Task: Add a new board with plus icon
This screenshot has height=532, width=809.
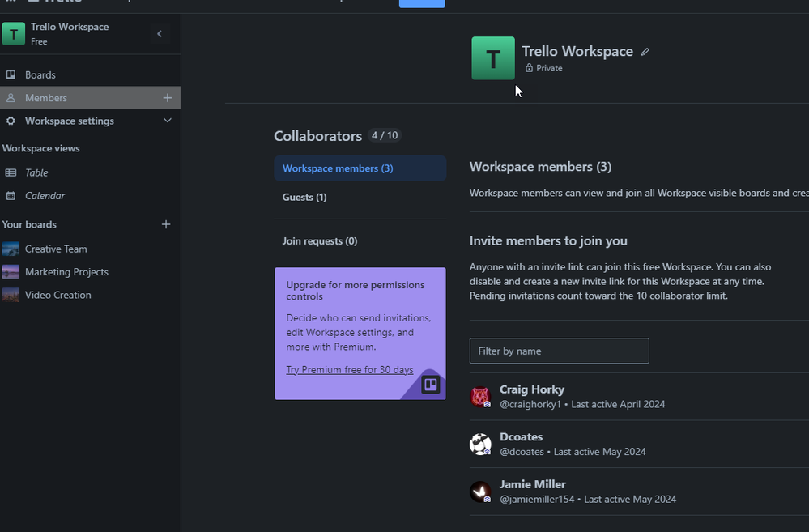Action: pyautogui.click(x=166, y=224)
